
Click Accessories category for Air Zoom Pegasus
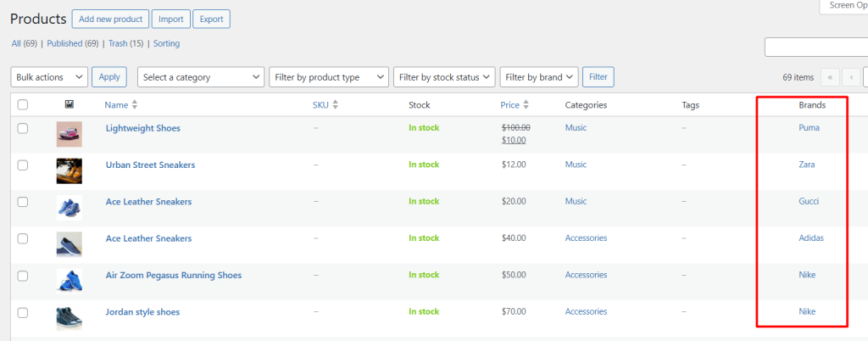tap(587, 275)
